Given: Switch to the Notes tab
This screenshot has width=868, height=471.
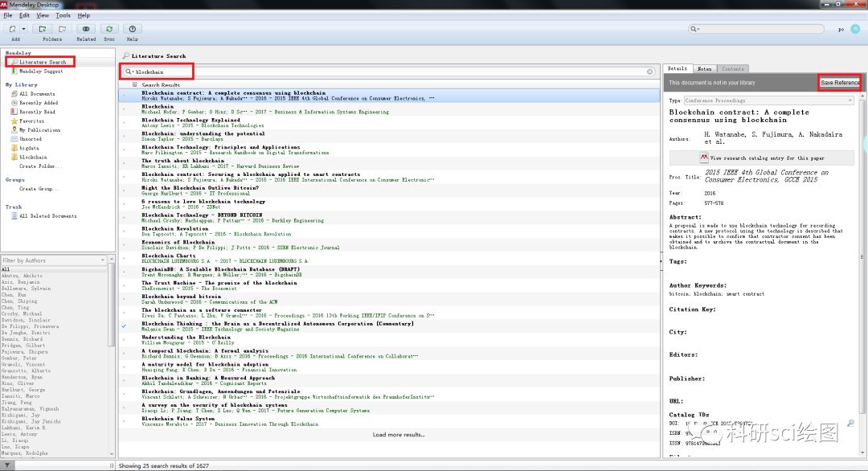Looking at the screenshot, I should click(x=704, y=68).
